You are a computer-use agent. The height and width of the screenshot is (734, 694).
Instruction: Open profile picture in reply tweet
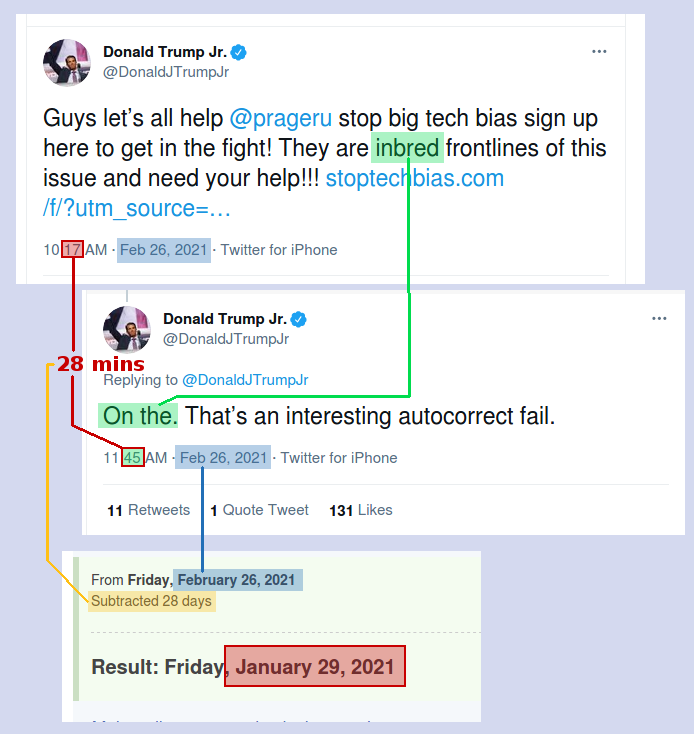(x=127, y=330)
